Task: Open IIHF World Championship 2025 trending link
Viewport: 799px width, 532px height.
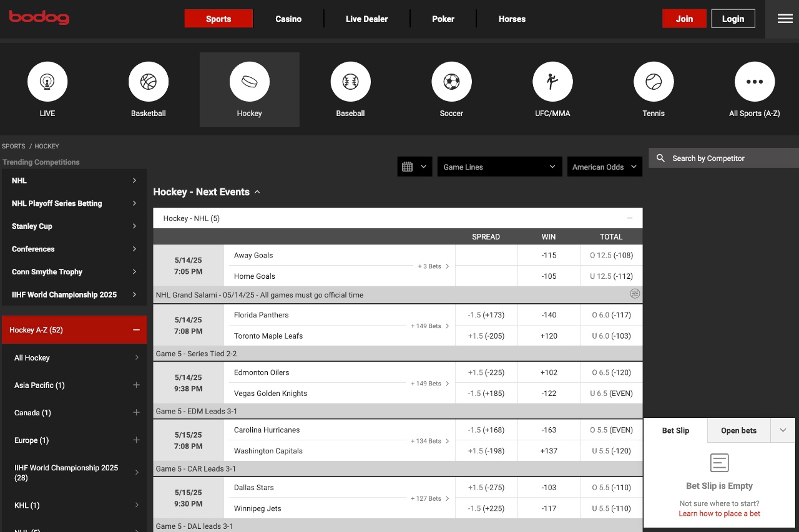Action: click(74, 294)
